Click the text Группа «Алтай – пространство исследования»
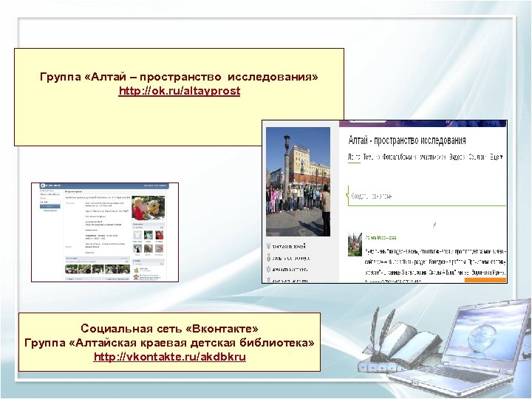This screenshot has width=532, height=399. tap(179, 77)
